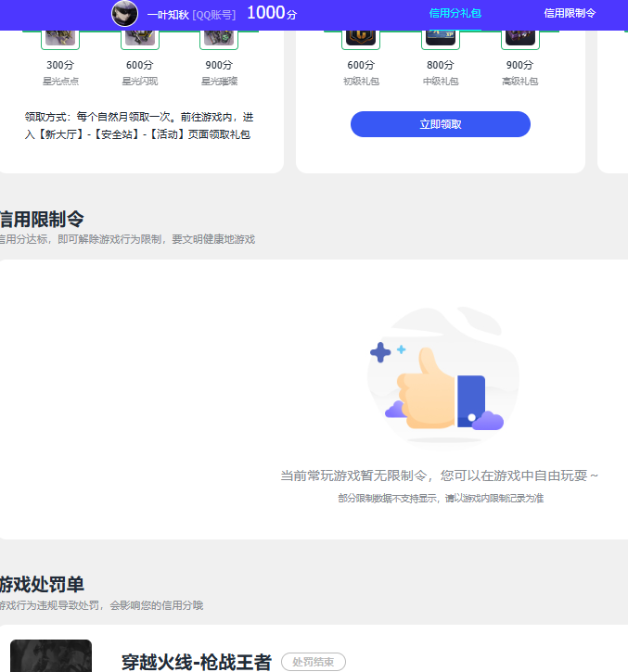
Task: Click the 800分 label
Action: 441,65
